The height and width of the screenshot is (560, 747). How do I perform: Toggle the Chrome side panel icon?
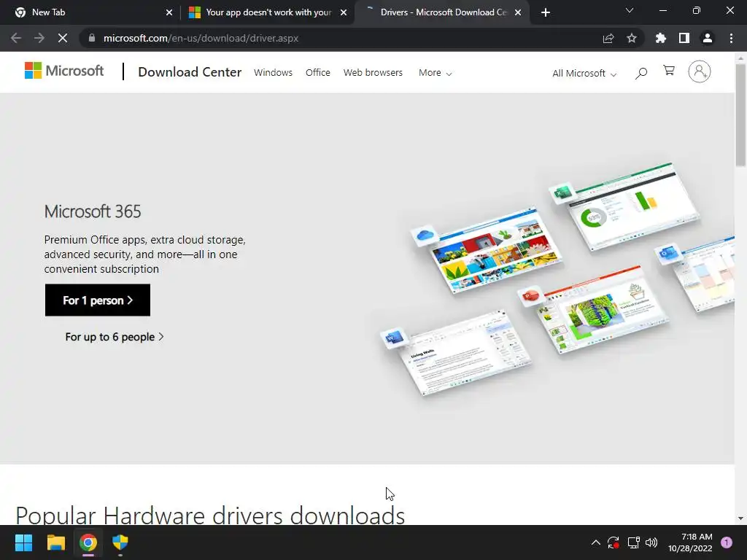point(684,38)
